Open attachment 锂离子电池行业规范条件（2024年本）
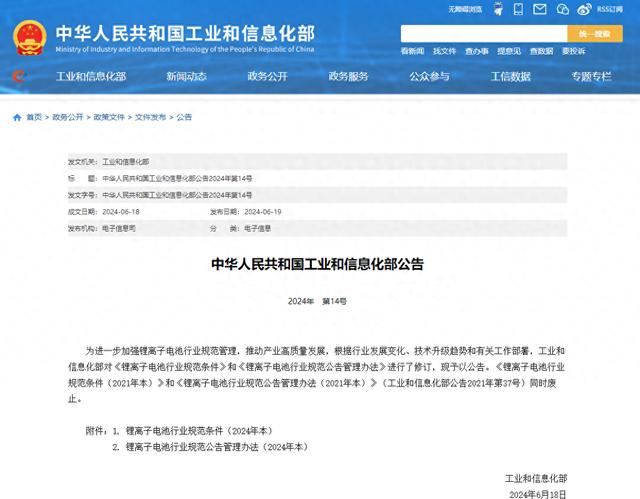640x499 pixels. pos(198,431)
